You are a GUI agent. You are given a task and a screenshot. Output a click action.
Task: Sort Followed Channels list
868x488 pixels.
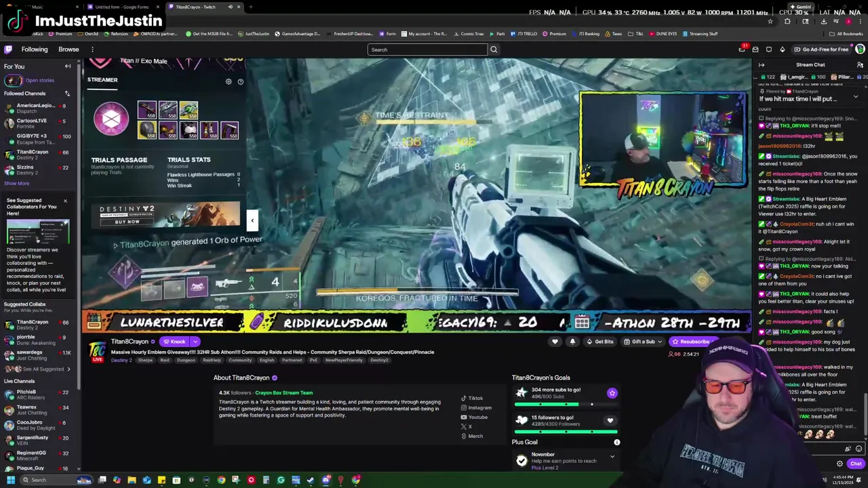[67, 94]
